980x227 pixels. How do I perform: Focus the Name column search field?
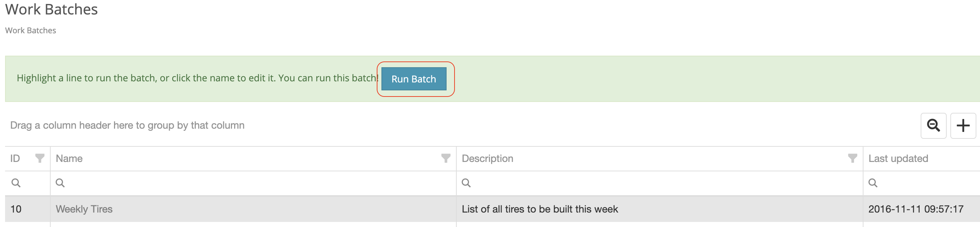click(253, 183)
